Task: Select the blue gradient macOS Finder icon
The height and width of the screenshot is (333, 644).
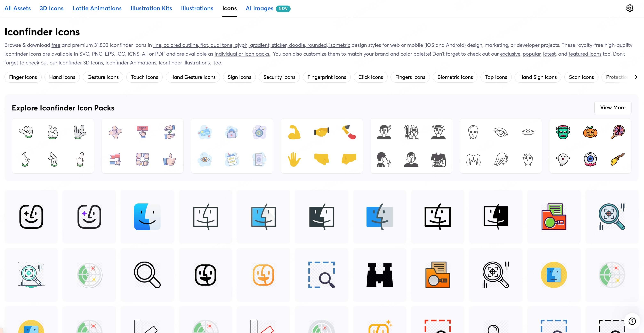Action: pyautogui.click(x=147, y=217)
